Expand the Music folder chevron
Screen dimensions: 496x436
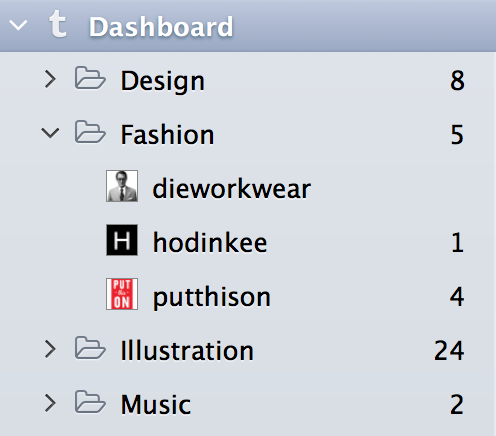[50, 403]
